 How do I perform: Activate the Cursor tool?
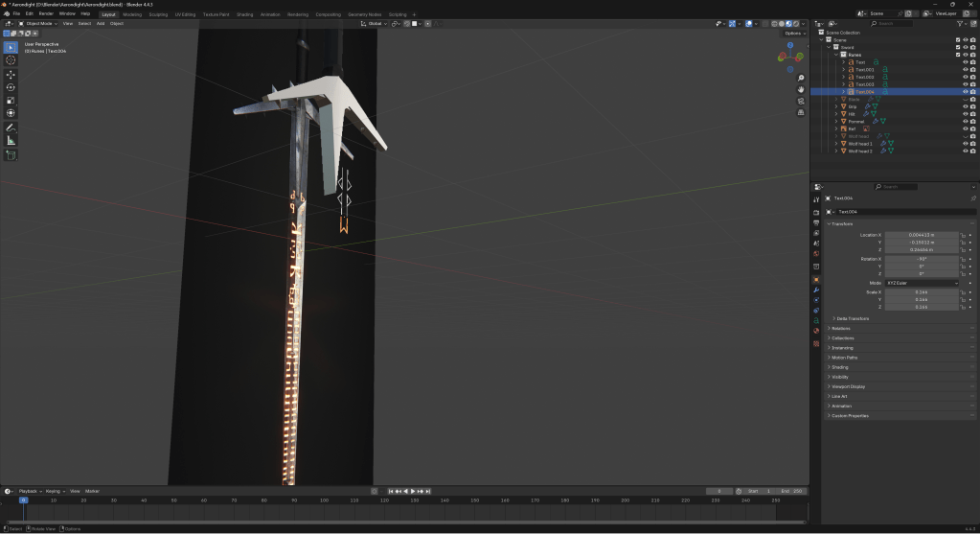(11, 59)
